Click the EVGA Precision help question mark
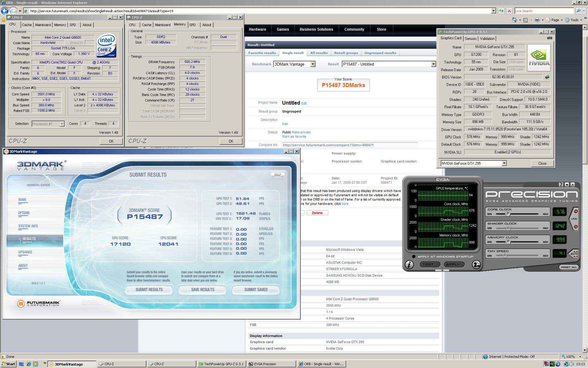Screen dimensions: 588x368 click(561, 185)
